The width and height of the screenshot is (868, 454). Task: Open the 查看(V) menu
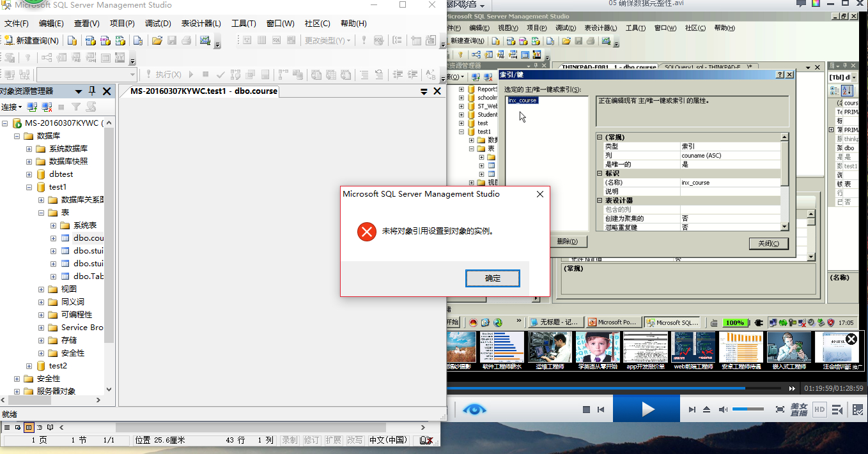(86, 24)
